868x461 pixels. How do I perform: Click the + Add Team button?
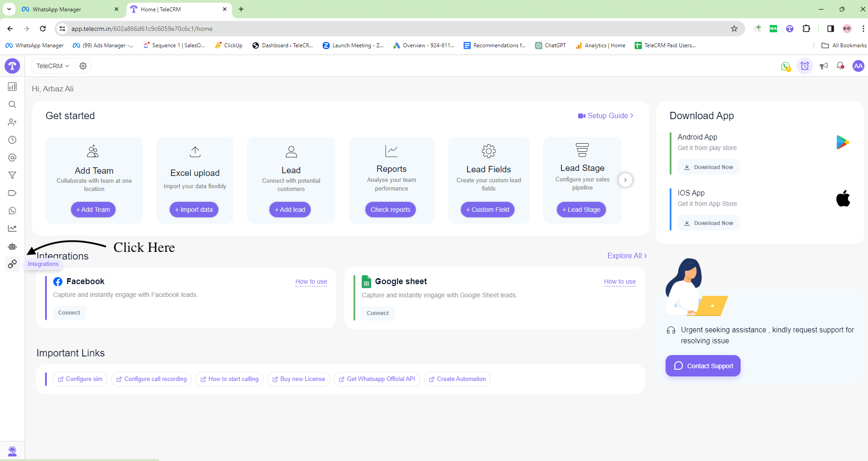click(93, 210)
